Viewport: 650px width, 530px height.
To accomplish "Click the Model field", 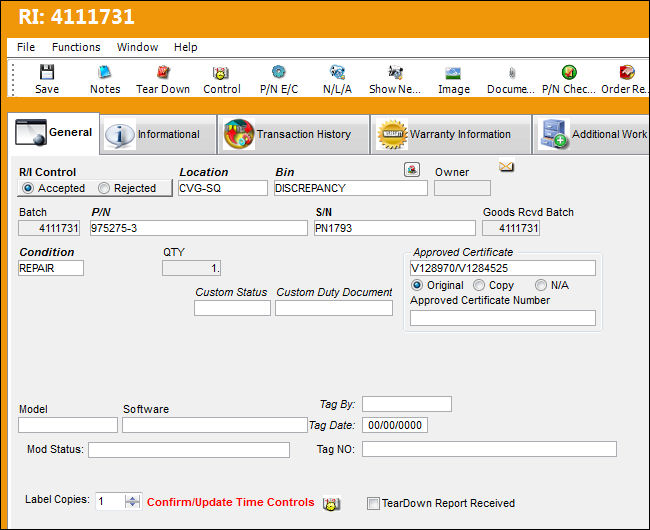I will 68,425.
